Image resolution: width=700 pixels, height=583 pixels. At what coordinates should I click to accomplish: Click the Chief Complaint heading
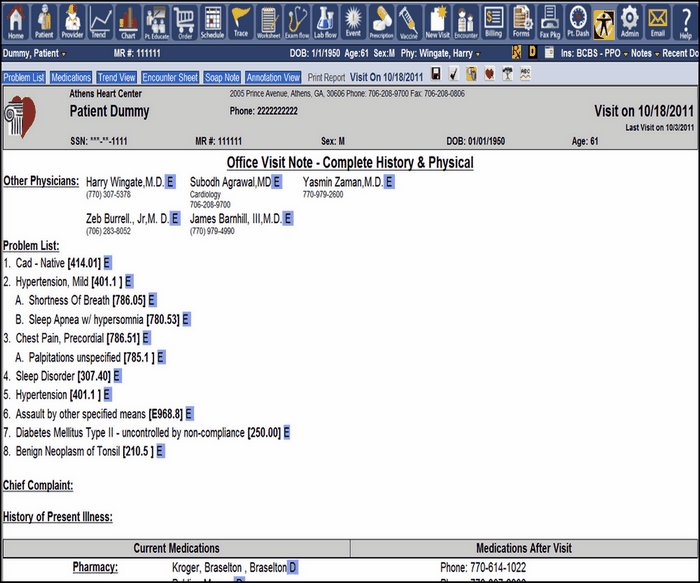pyautogui.click(x=38, y=485)
